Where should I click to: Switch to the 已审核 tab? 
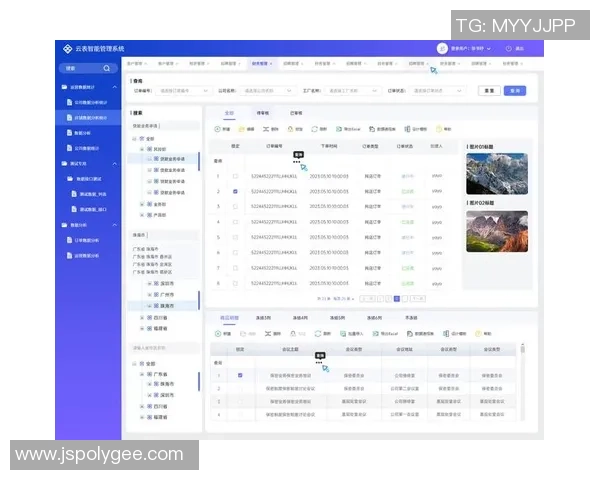296,113
